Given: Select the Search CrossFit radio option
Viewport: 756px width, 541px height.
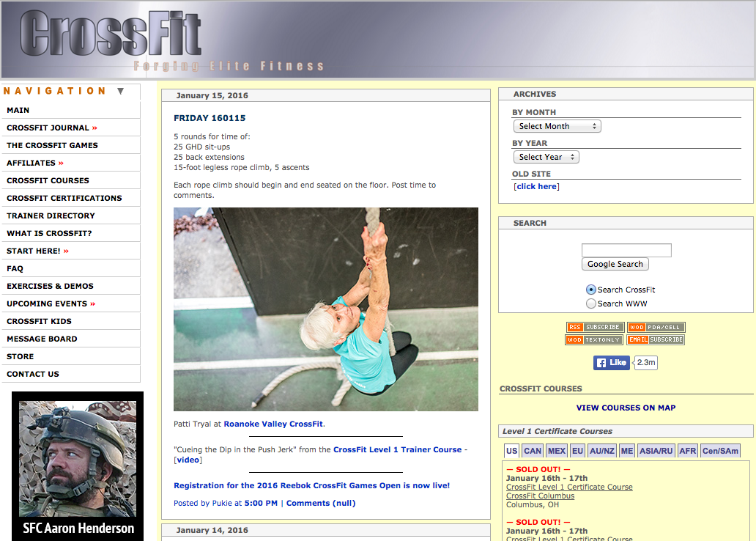Looking at the screenshot, I should (590, 290).
